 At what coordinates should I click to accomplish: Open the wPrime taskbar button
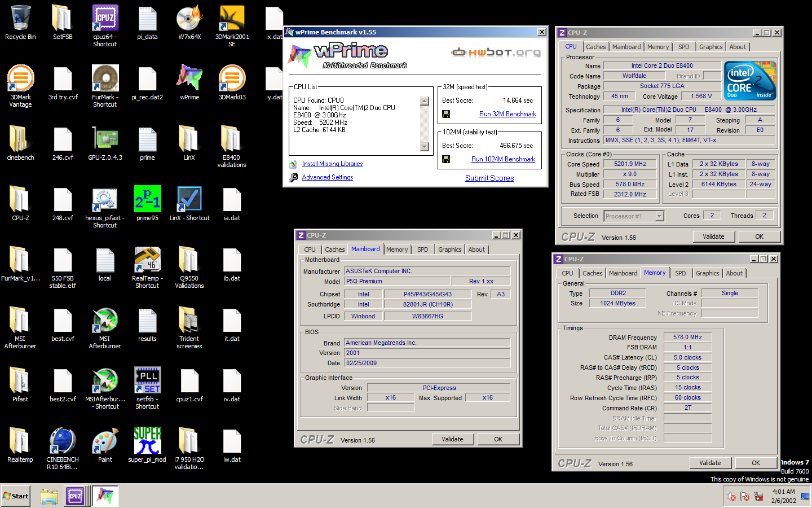click(105, 496)
